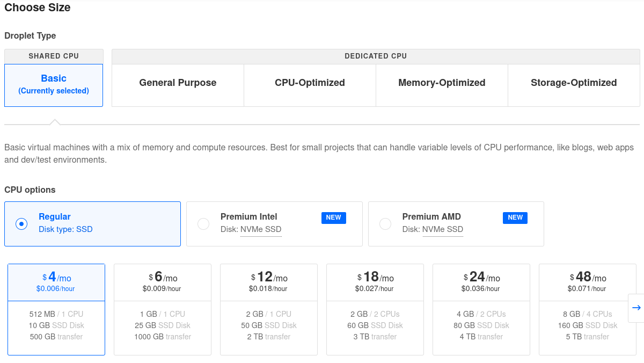Select the $6/mo plan card
This screenshot has width=644, height=363.
[x=163, y=309]
